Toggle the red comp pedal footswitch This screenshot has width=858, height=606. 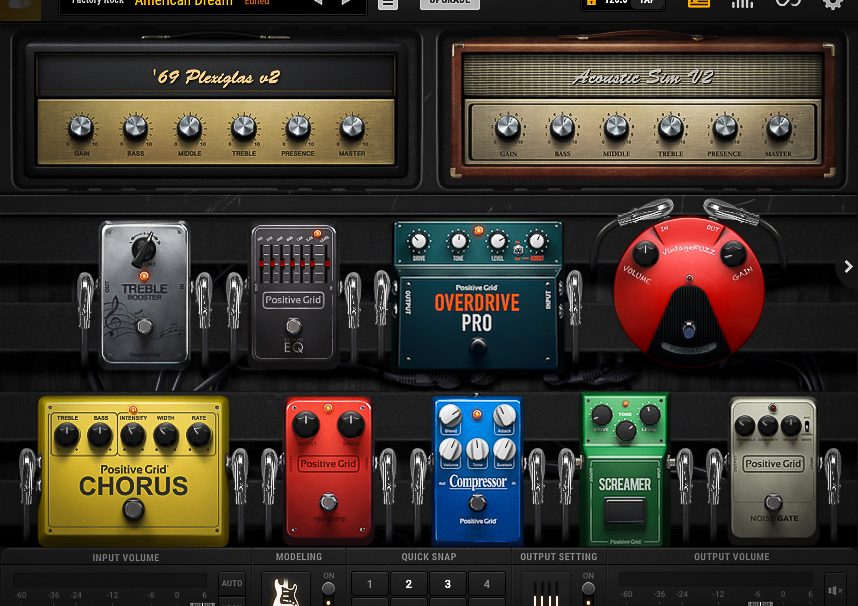point(328,501)
